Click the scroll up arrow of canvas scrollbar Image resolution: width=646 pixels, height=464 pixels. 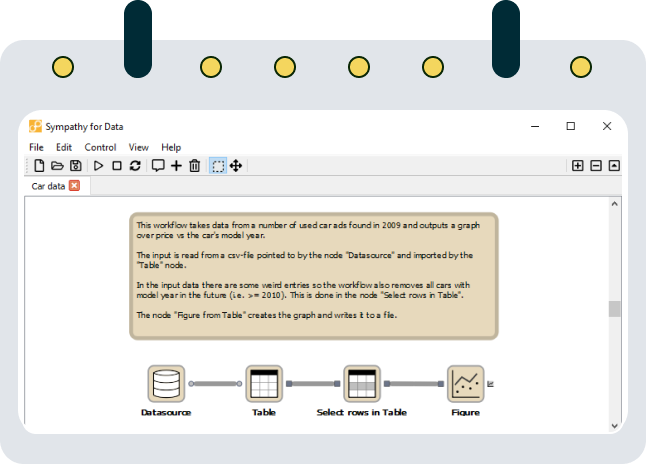[615, 204]
